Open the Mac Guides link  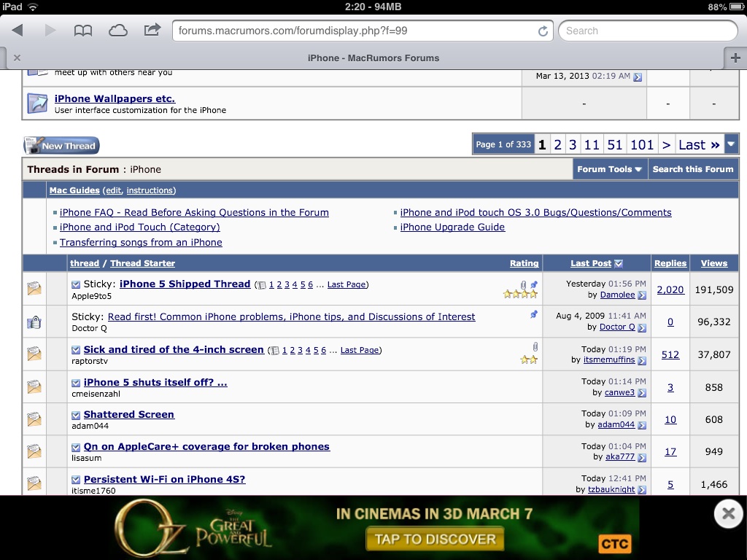[x=74, y=190]
